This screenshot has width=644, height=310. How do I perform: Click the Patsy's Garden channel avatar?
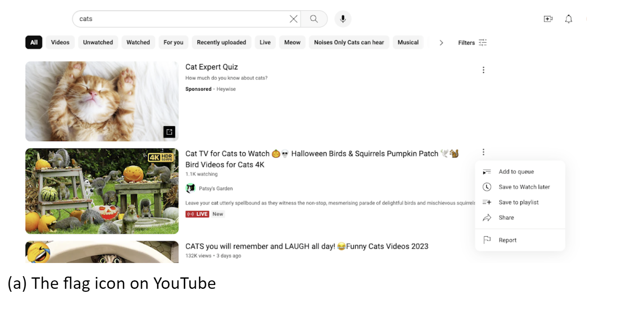191,188
